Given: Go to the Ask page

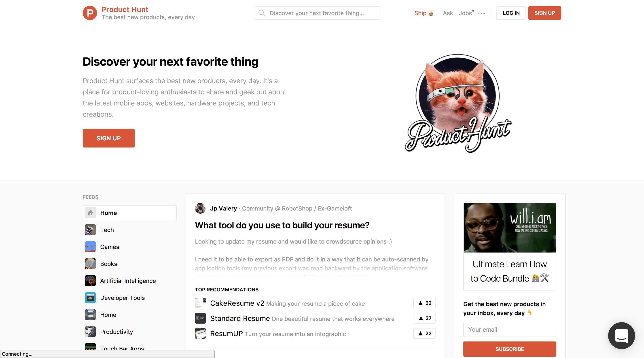Looking at the screenshot, I should 448,13.
